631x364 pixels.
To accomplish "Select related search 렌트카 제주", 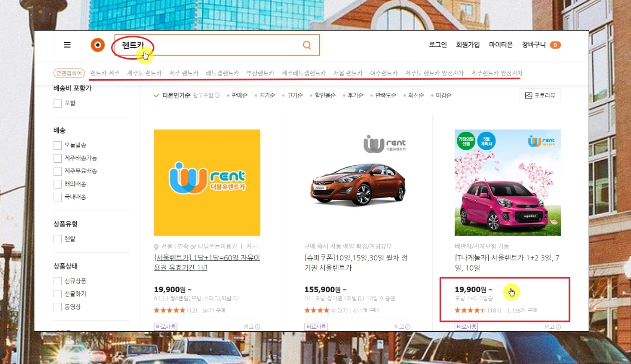I will [x=105, y=73].
